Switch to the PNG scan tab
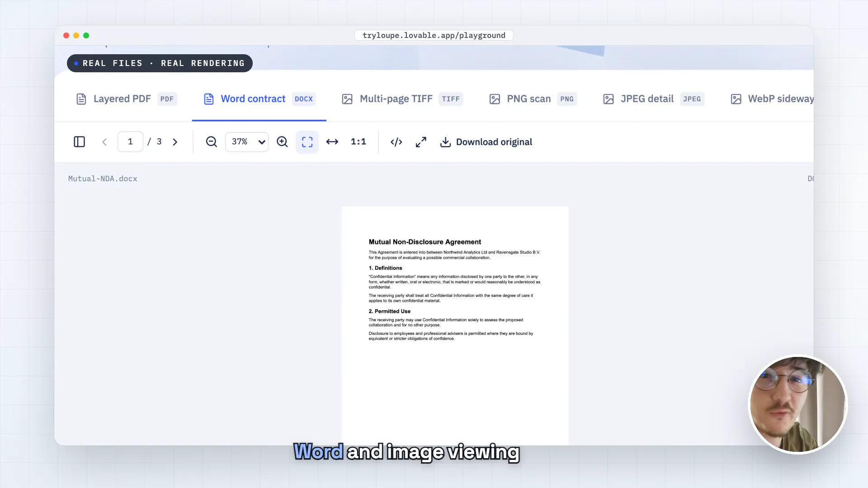Viewport: 868px width, 488px height. [x=533, y=99]
